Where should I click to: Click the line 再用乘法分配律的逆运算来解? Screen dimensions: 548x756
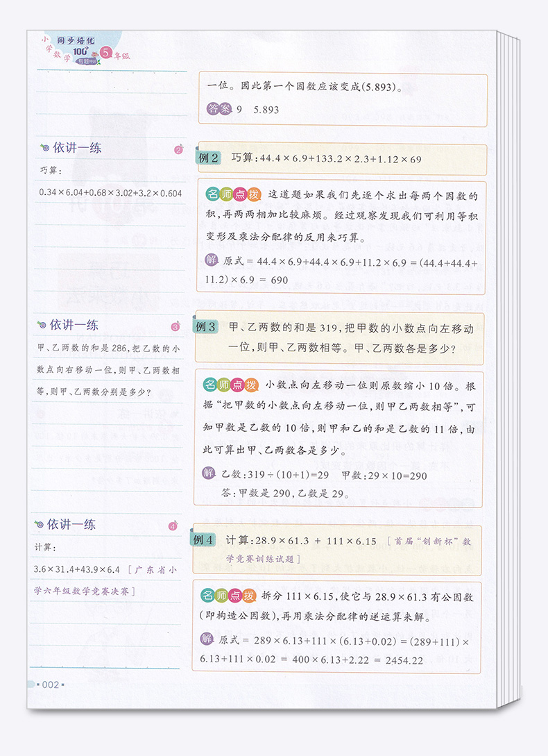coord(354,616)
